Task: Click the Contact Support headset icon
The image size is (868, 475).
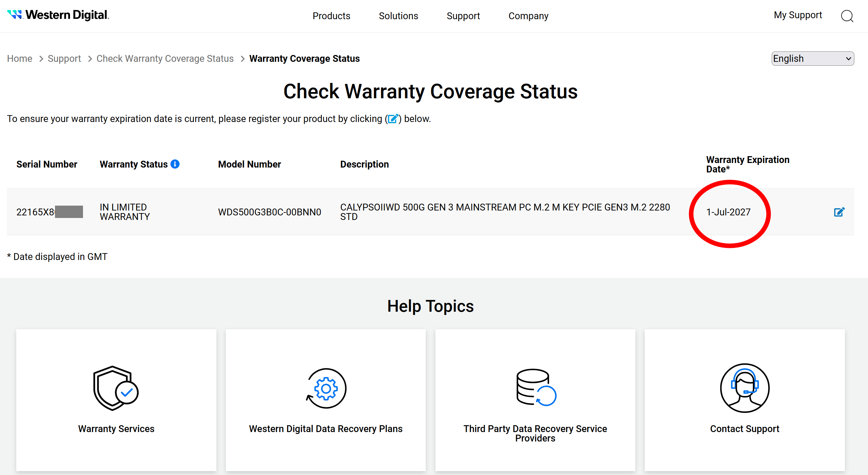Action: 745,388
